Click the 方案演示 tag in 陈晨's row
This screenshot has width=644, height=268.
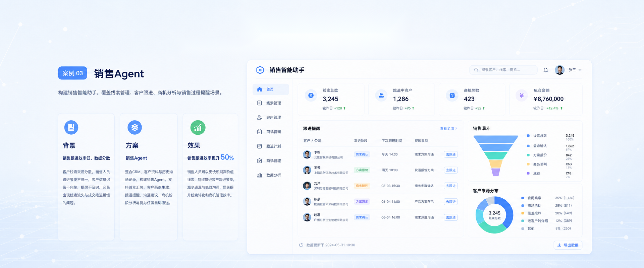(x=362, y=202)
